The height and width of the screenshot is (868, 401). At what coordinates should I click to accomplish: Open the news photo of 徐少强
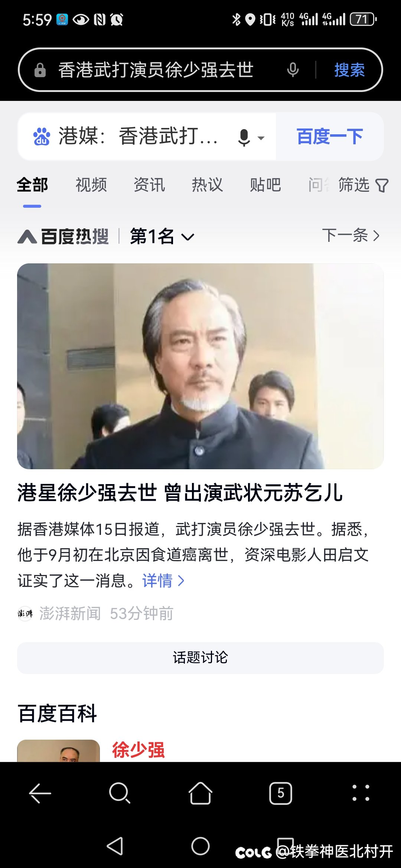[200, 366]
